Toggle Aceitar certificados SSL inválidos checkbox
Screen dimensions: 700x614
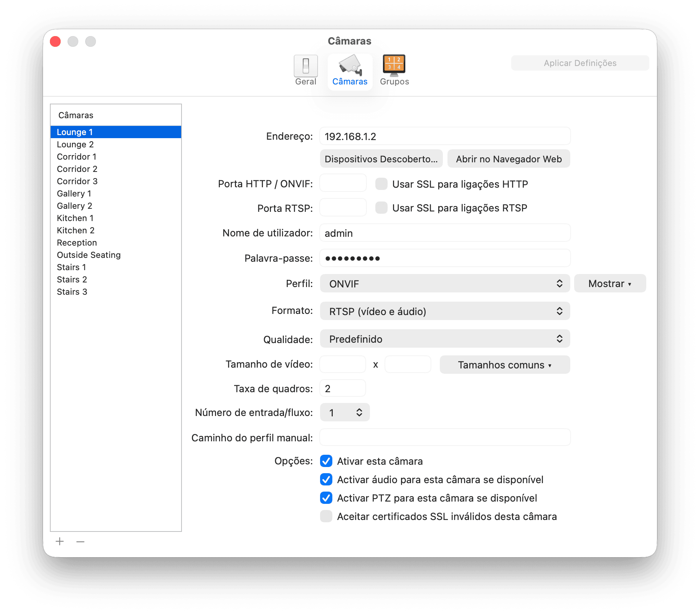click(326, 516)
